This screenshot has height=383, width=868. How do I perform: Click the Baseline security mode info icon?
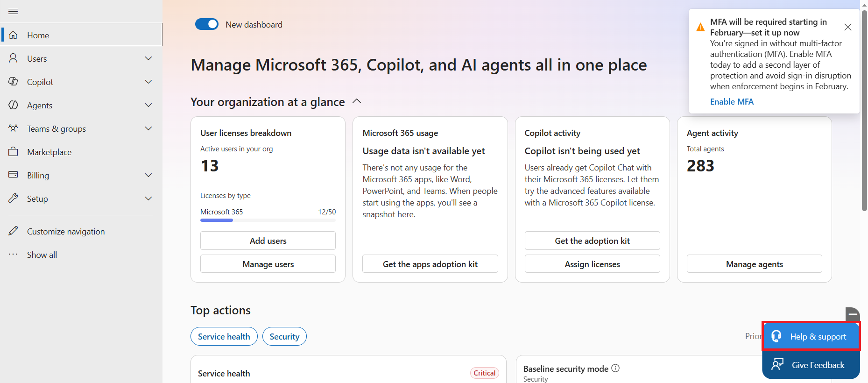[615, 368]
